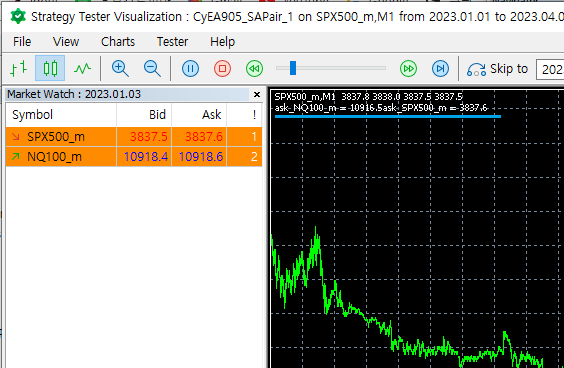Click the Skip to button

tap(497, 68)
